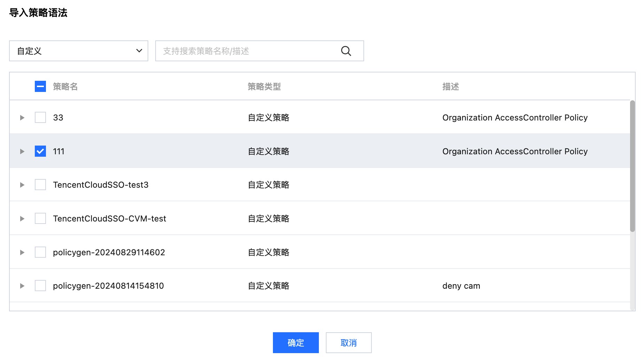Click the policy list vertical scrollbar
This screenshot has width=644, height=358.
pos(632,166)
